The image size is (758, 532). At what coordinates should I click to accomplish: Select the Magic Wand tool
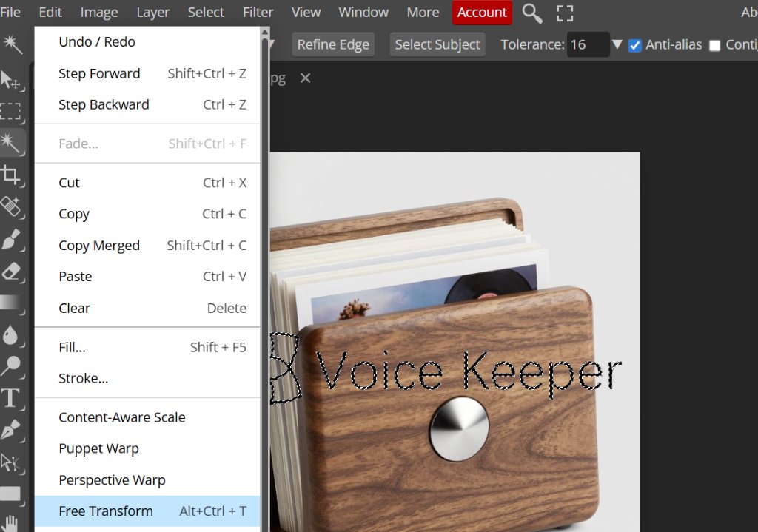pyautogui.click(x=10, y=143)
